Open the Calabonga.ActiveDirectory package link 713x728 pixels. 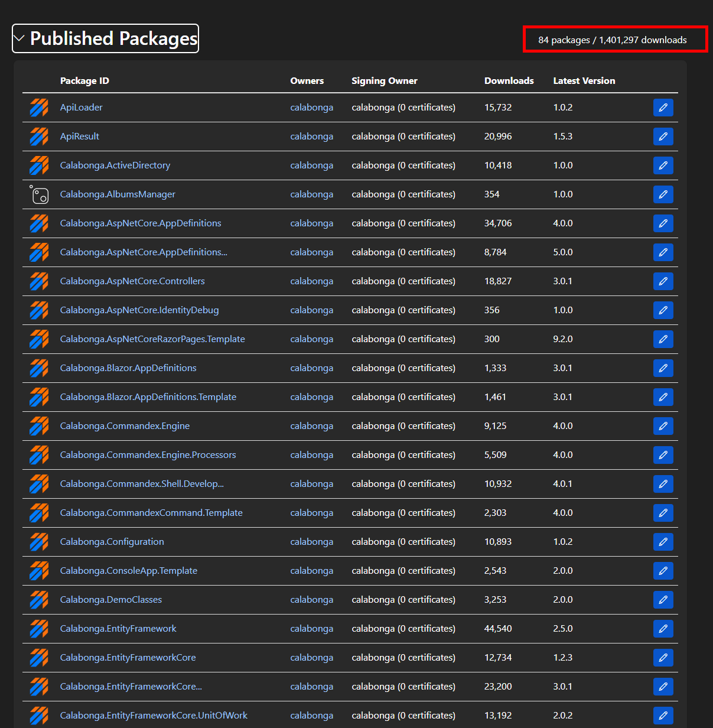pos(115,165)
